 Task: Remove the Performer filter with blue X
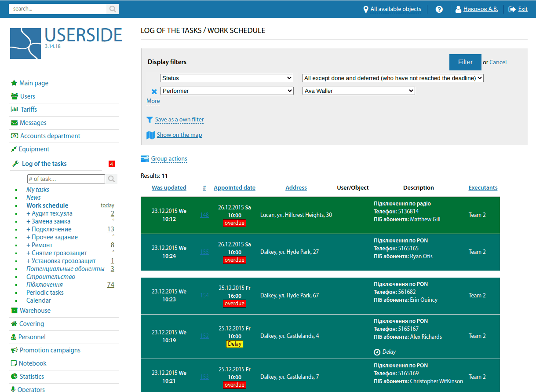(154, 92)
